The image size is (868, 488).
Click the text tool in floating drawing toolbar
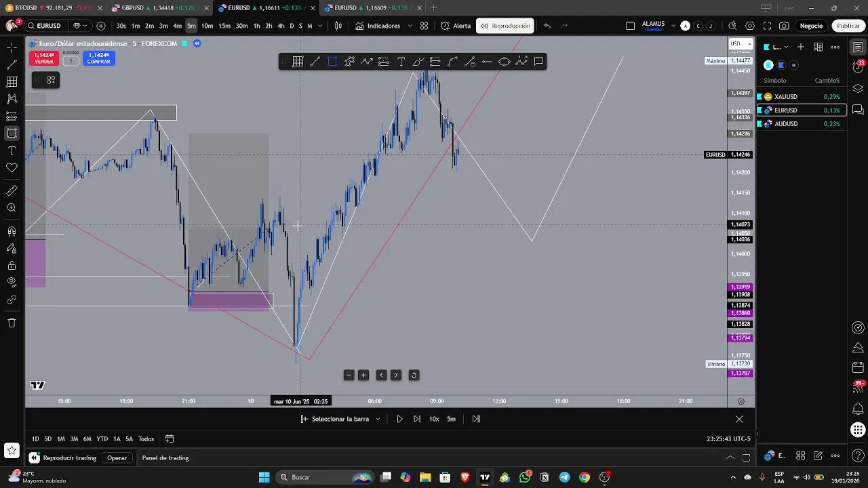401,62
